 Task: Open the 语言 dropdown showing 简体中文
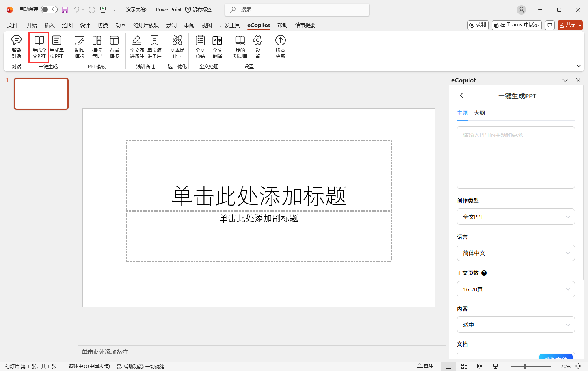(515, 253)
